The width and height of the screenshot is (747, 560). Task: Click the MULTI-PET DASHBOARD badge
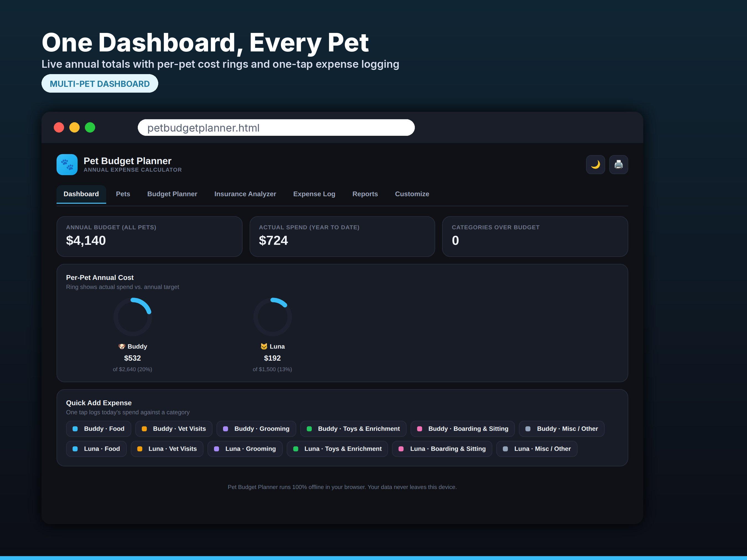tap(100, 84)
